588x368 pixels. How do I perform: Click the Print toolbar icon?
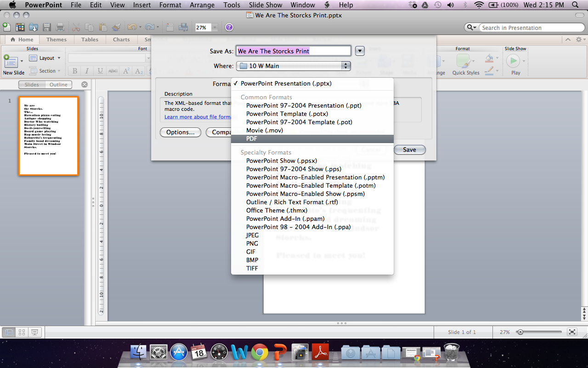point(60,27)
